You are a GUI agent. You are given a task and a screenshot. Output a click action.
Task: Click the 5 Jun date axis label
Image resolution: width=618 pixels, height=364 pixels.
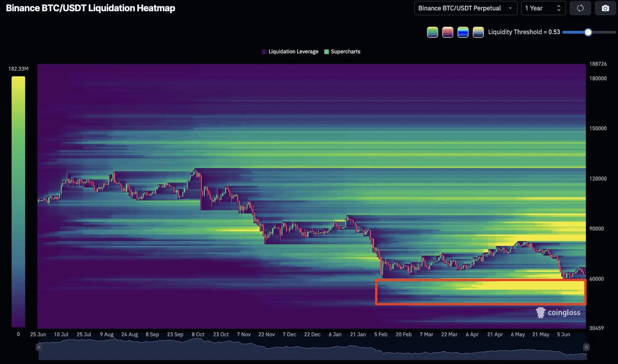click(x=563, y=334)
